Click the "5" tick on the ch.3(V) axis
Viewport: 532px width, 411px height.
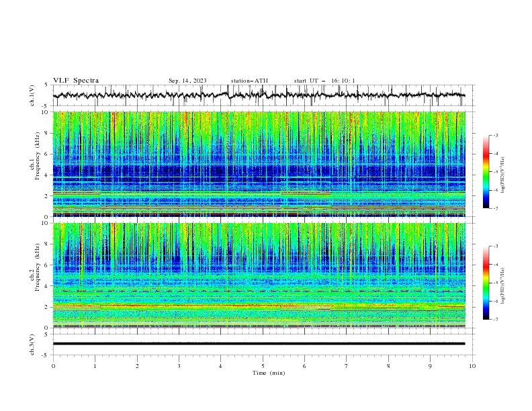46,334
